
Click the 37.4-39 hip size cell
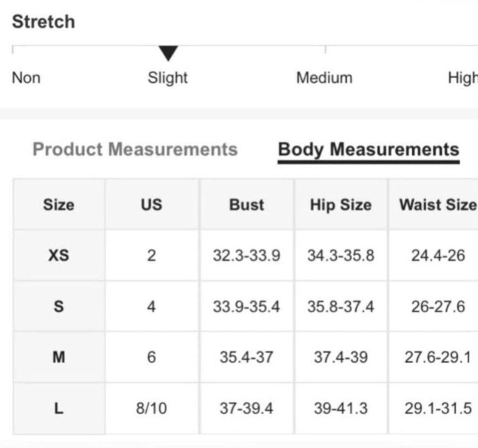[x=341, y=357]
